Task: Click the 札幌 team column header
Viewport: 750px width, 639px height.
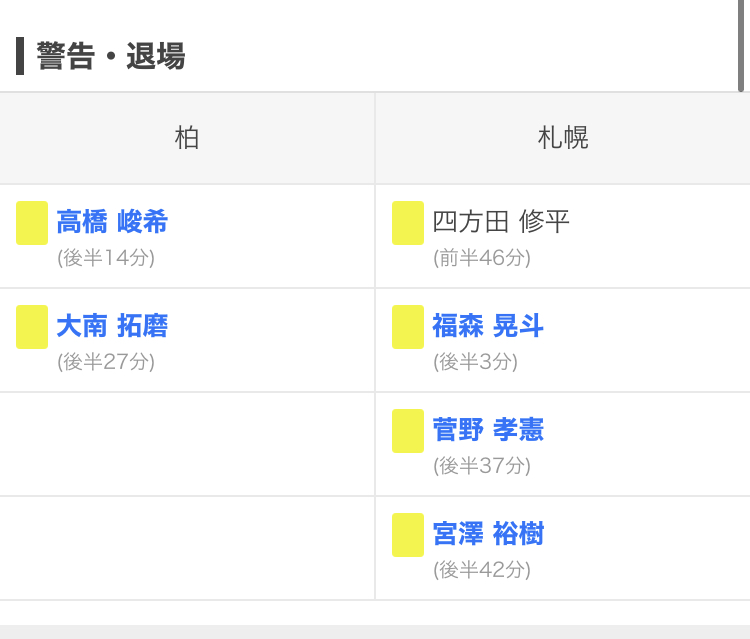Action: click(x=563, y=138)
